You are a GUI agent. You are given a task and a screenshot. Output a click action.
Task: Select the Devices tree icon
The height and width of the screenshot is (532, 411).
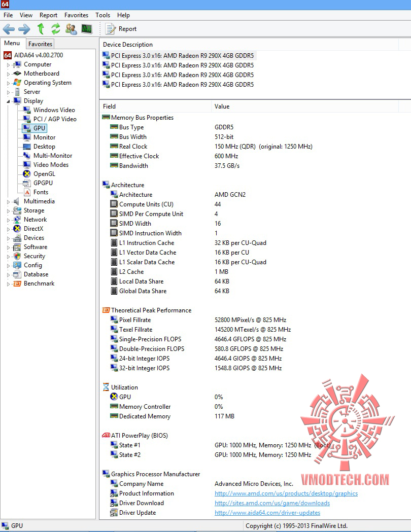(x=17, y=238)
